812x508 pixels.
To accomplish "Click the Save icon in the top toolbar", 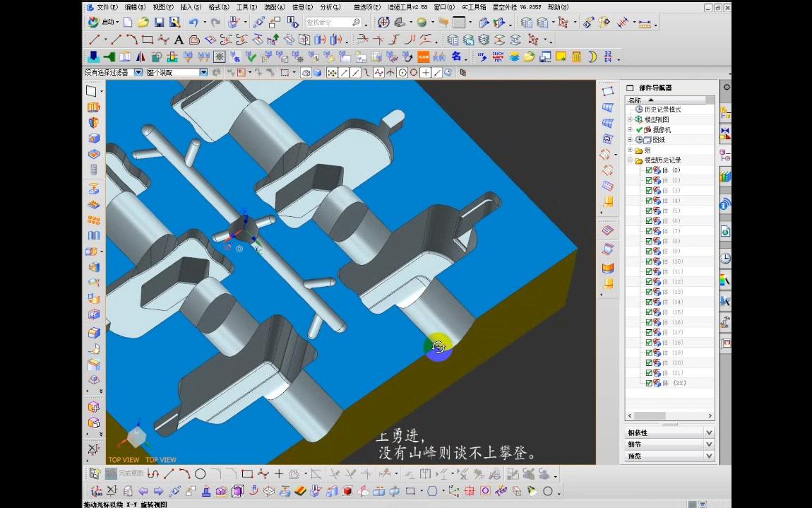I will (x=160, y=23).
